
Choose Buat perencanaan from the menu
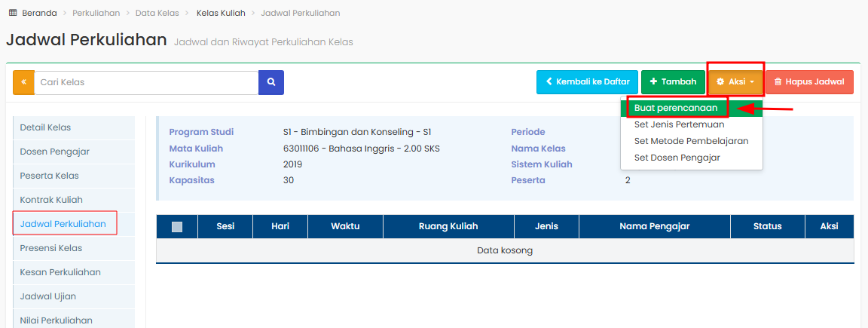pyautogui.click(x=676, y=108)
